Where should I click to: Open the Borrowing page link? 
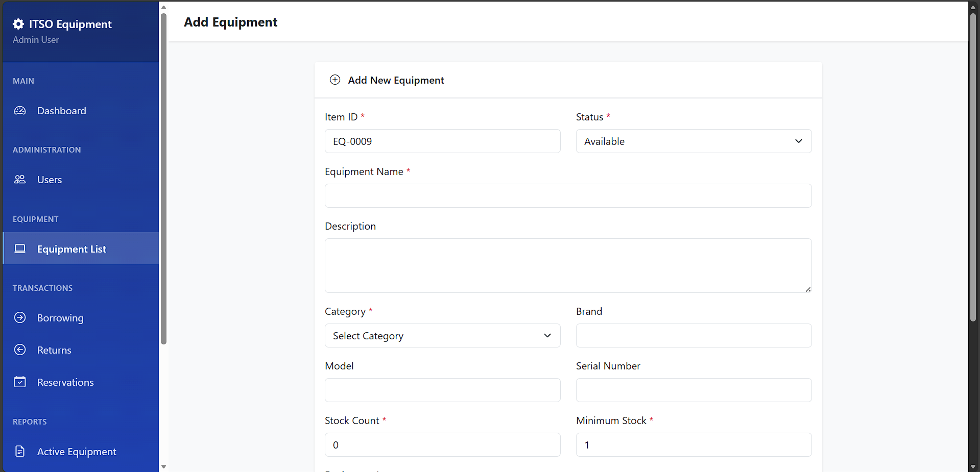pyautogui.click(x=60, y=318)
